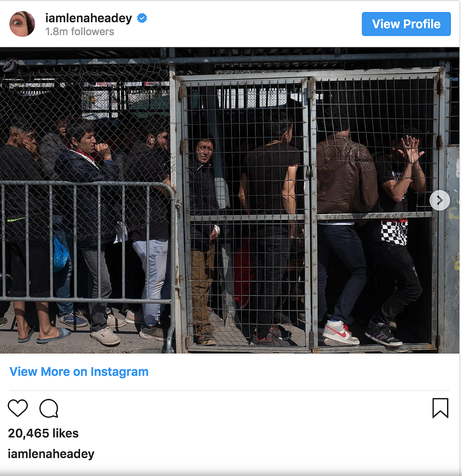Open the embedded fenced-crowd photo
Screen dimensions: 462x476
click(229, 200)
